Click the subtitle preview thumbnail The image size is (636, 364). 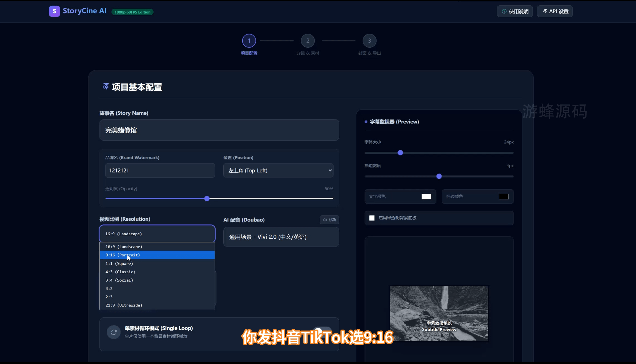coord(439,314)
